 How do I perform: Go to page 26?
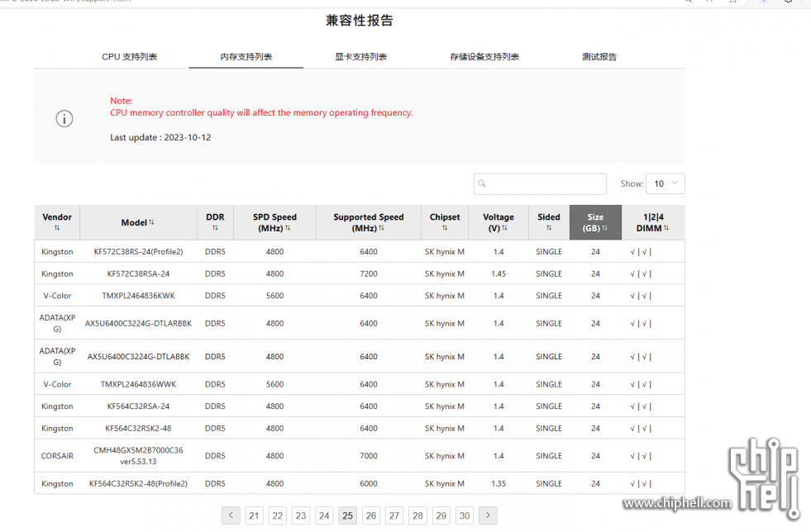[x=371, y=515]
